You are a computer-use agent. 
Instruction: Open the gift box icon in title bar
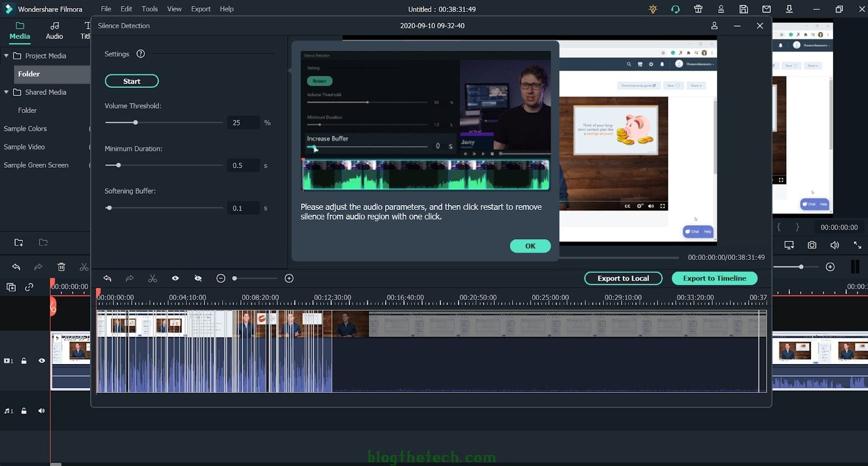click(x=698, y=9)
